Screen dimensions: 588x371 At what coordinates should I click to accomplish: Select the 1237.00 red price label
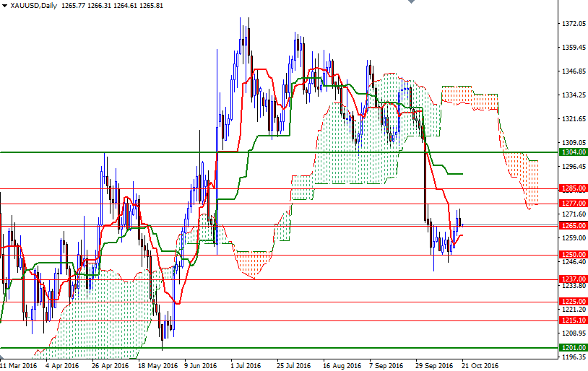(574, 279)
